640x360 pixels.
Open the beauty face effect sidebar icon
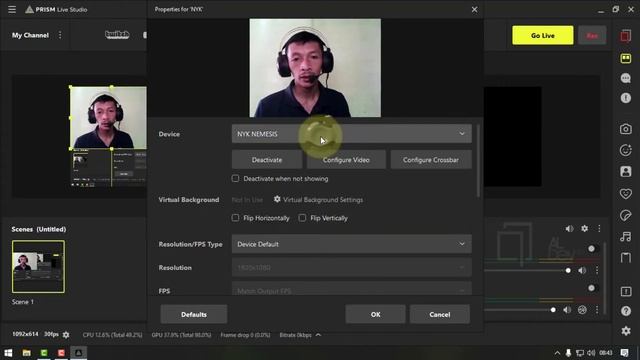pos(625,150)
